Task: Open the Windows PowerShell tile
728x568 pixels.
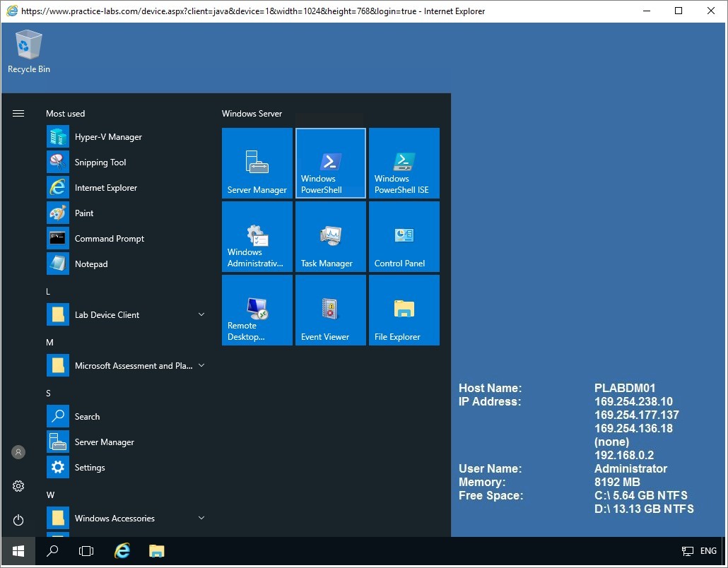Action: tap(330, 163)
